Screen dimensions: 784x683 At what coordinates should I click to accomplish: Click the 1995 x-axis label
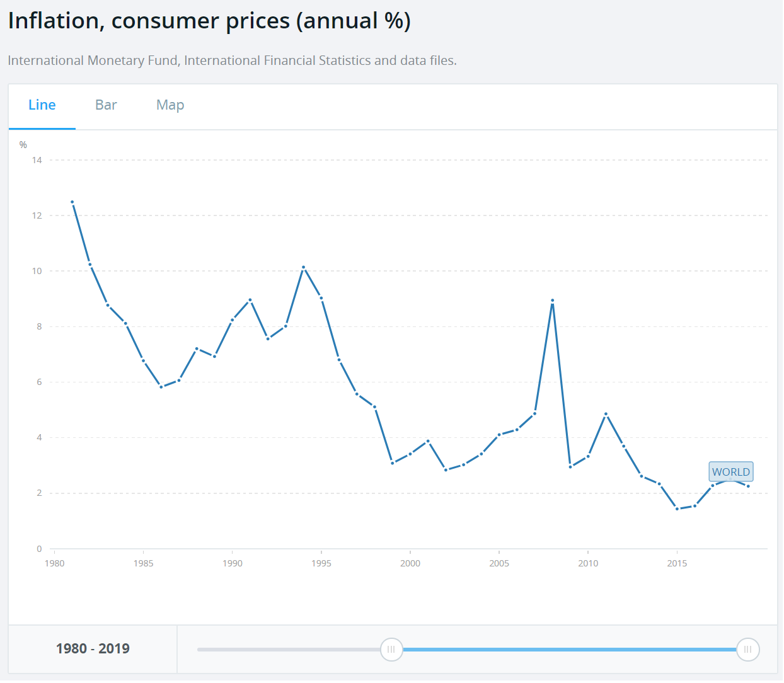pyautogui.click(x=321, y=563)
